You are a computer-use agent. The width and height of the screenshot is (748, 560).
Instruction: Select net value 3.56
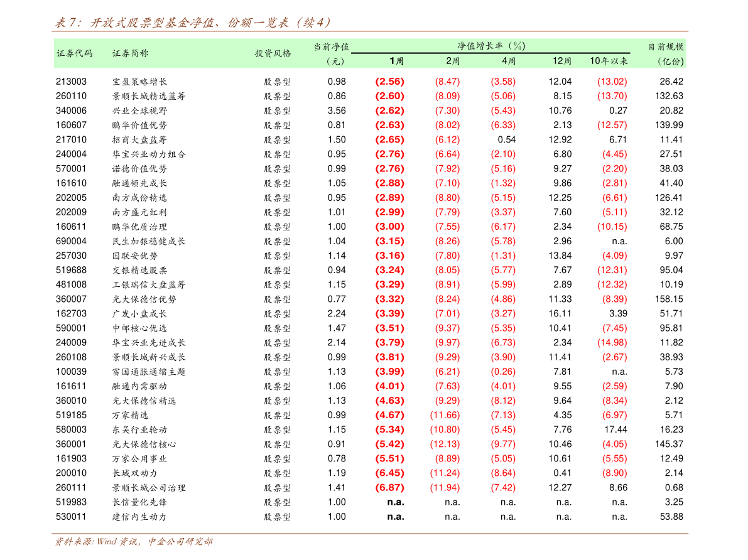(337, 110)
